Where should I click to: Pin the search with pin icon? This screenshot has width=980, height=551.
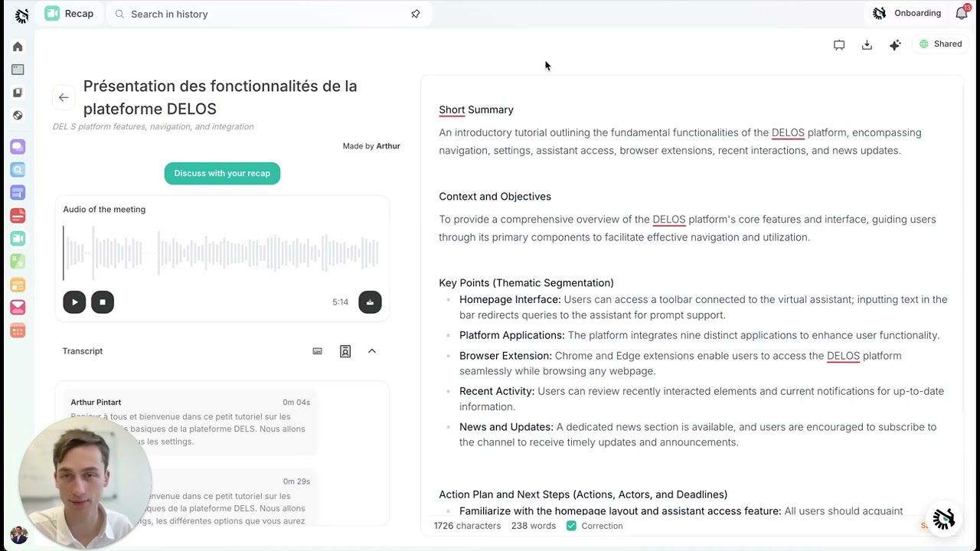(416, 14)
